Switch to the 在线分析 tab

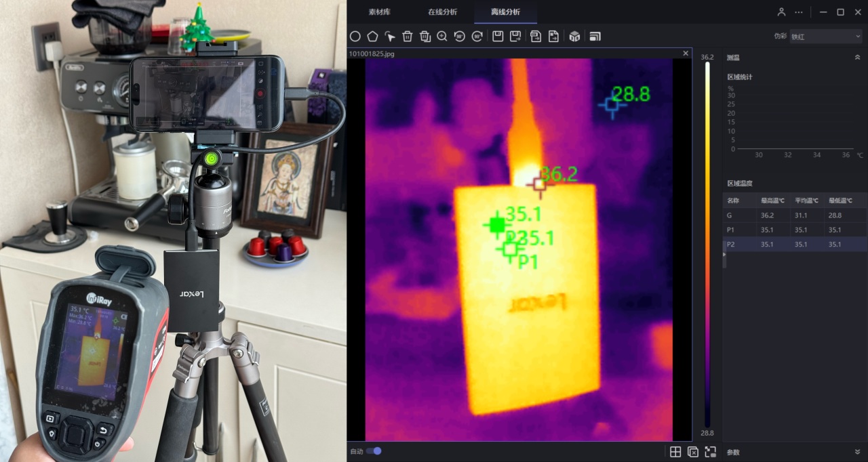pos(442,12)
